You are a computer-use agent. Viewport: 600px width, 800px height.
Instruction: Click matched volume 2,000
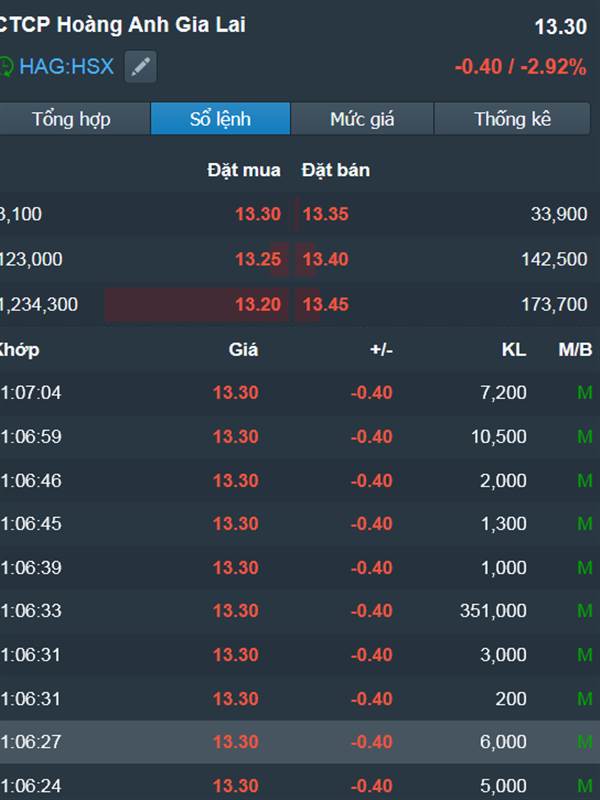503,481
